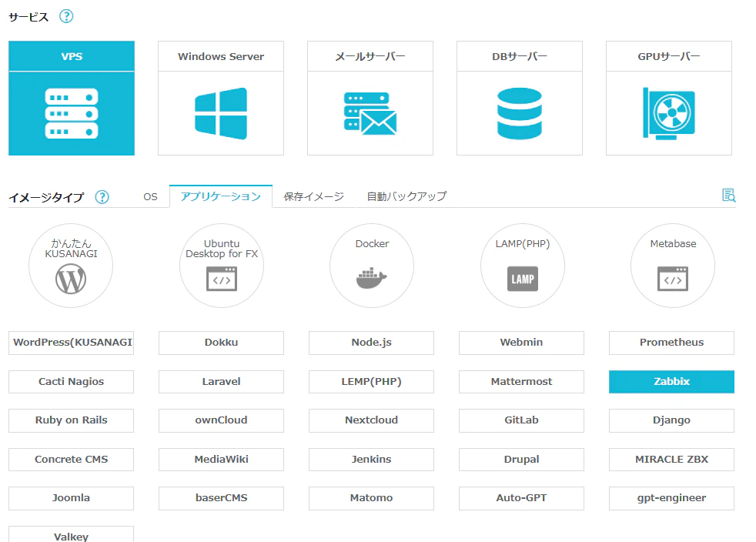756x542 pixels.
Task: Choose Node.js application
Action: coord(371,343)
